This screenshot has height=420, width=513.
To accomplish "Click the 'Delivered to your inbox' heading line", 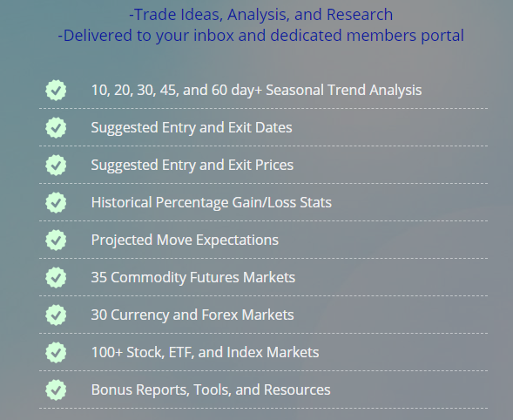I will coord(261,36).
